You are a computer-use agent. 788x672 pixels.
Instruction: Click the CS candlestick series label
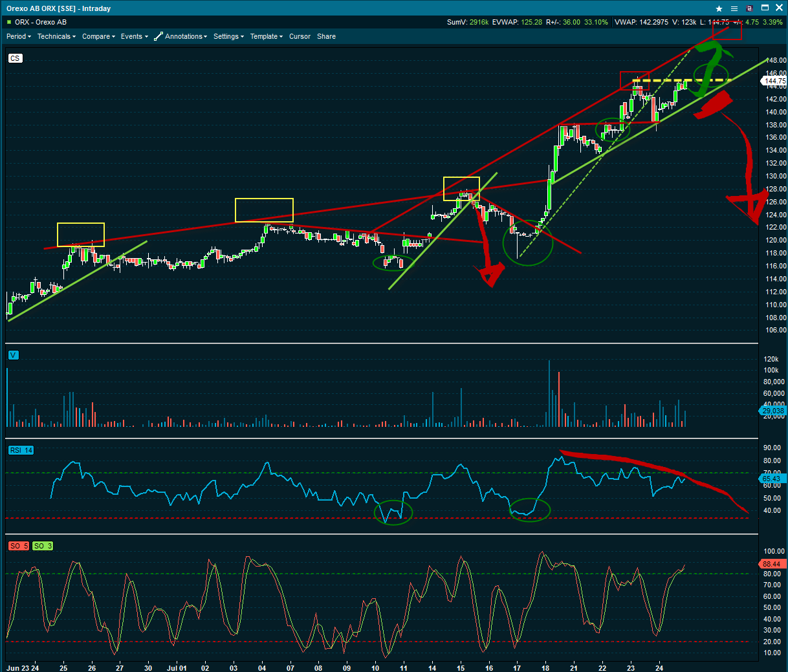point(15,58)
